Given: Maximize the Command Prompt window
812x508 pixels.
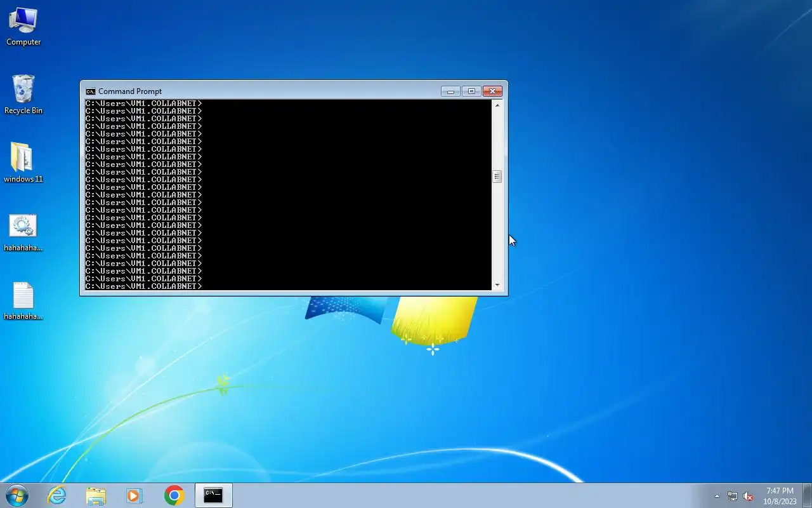Looking at the screenshot, I should (x=471, y=91).
